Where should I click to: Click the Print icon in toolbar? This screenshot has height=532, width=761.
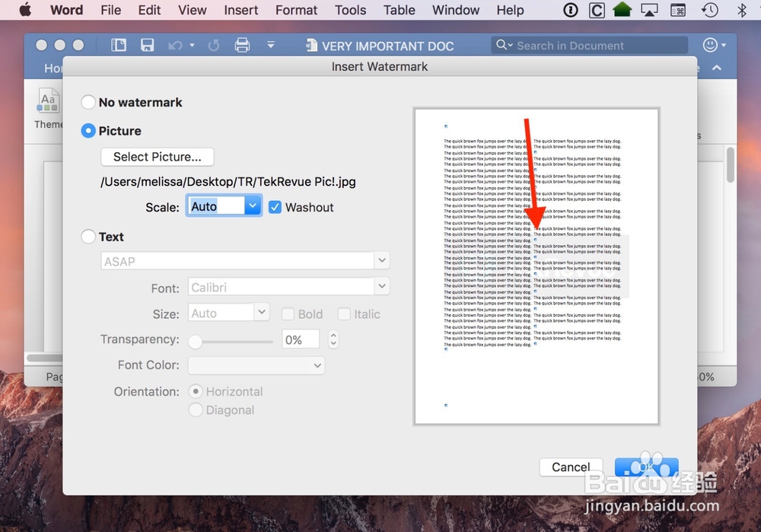coord(242,45)
